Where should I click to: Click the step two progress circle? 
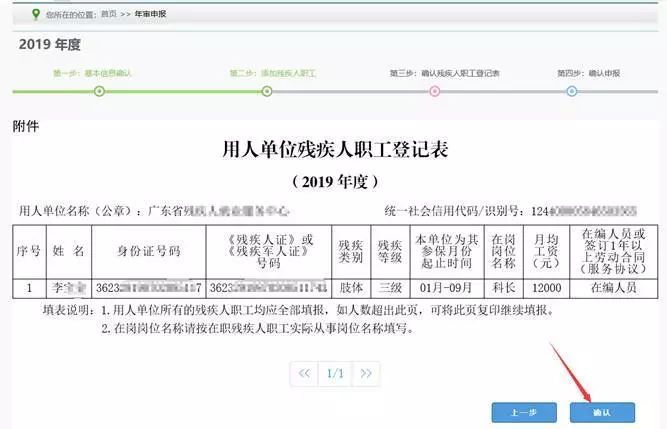pos(266,91)
